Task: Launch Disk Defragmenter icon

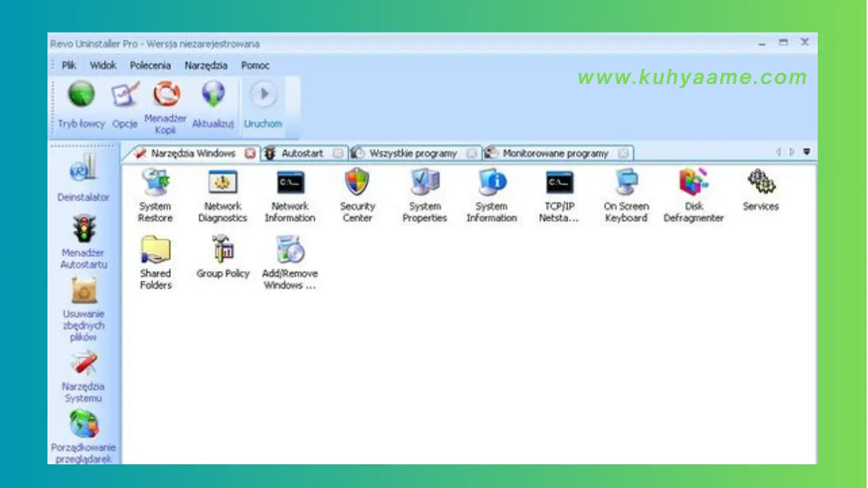Action: point(694,195)
